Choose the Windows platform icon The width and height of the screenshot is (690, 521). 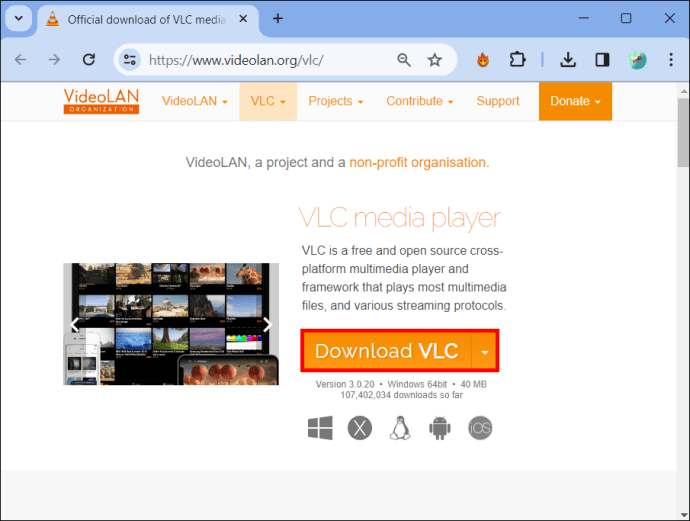(x=320, y=428)
